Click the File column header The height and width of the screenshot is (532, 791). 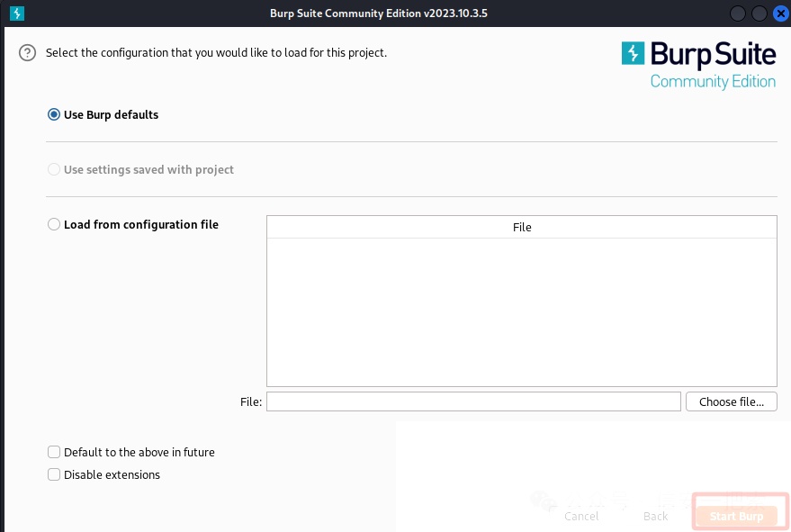[x=522, y=227]
